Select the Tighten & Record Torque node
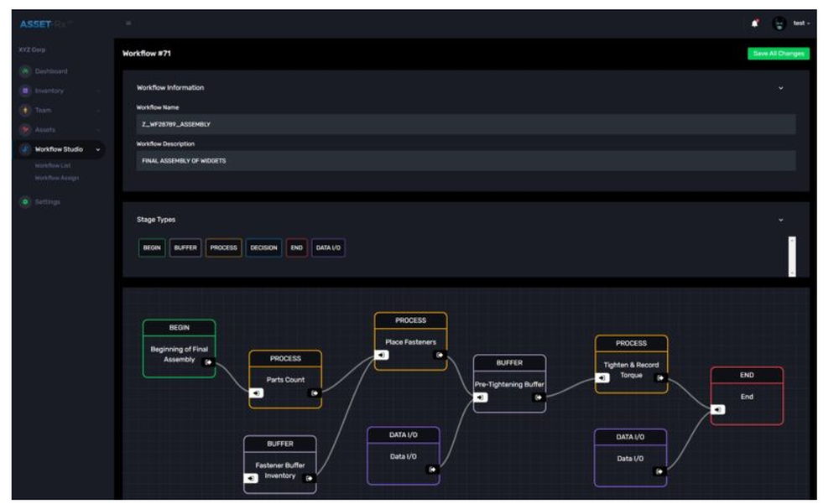 (632, 364)
